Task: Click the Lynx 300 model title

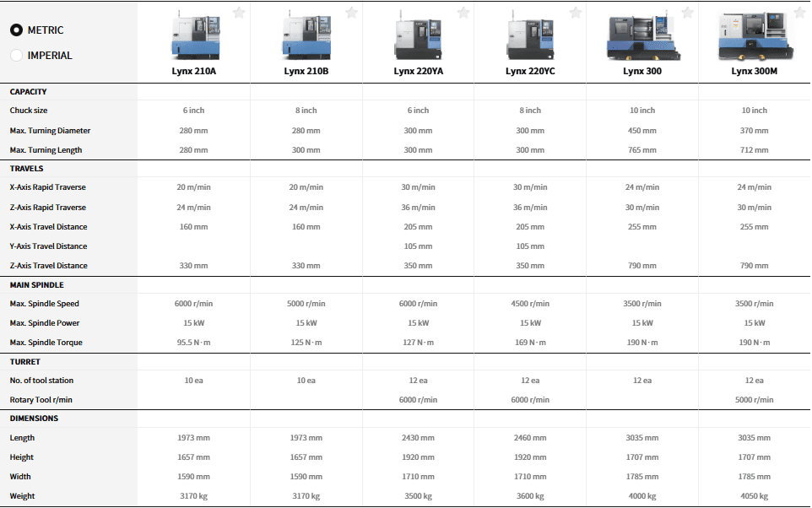Action: click(642, 72)
